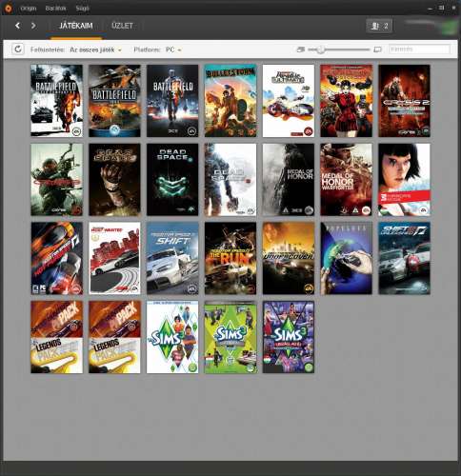Image resolution: width=461 pixels, height=476 pixels.
Task: Go back with the left arrow
Action: coord(17,26)
